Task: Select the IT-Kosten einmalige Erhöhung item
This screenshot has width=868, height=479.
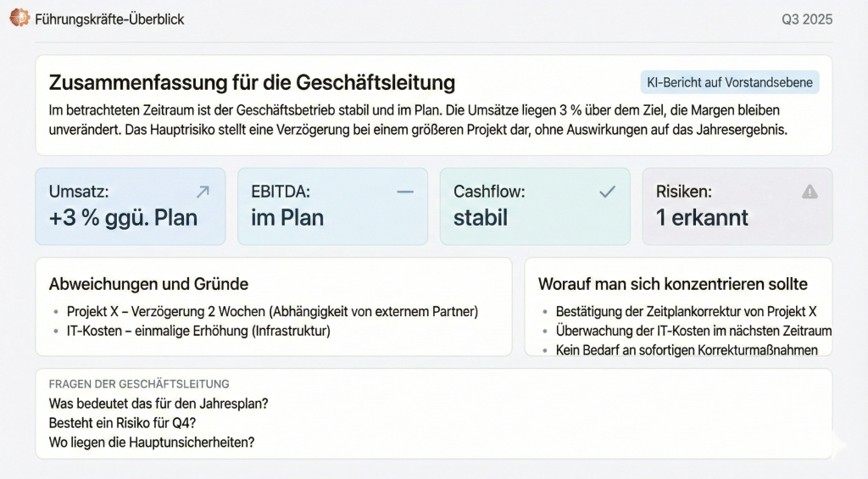Action: click(x=198, y=331)
